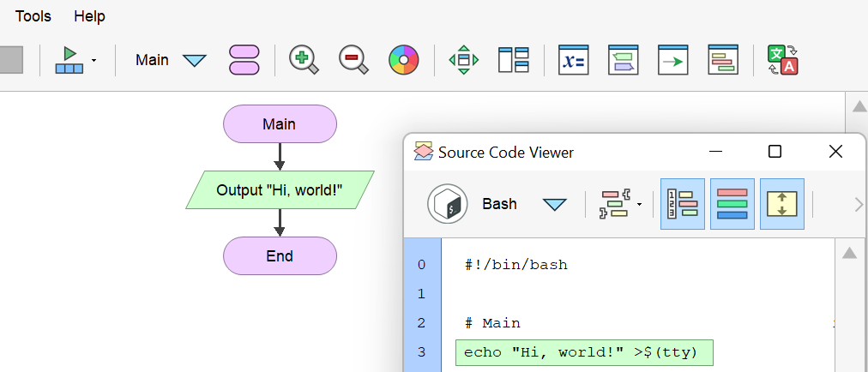Change the application language
The image size is (868, 372).
(783, 60)
